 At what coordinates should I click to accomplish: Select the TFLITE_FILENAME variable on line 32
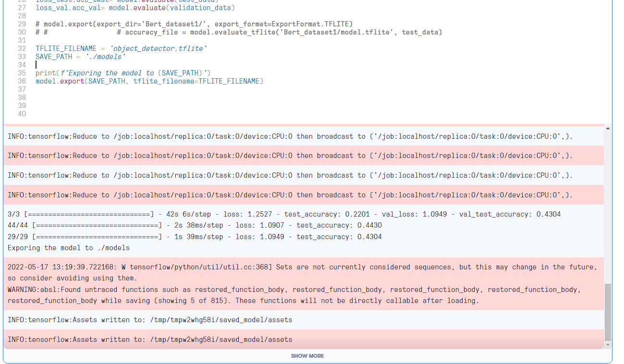(x=65, y=49)
